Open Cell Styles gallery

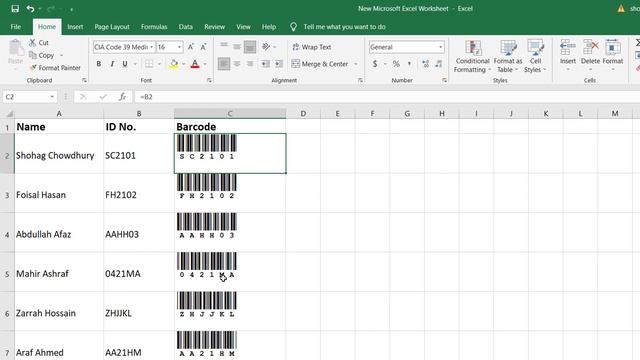[535, 56]
